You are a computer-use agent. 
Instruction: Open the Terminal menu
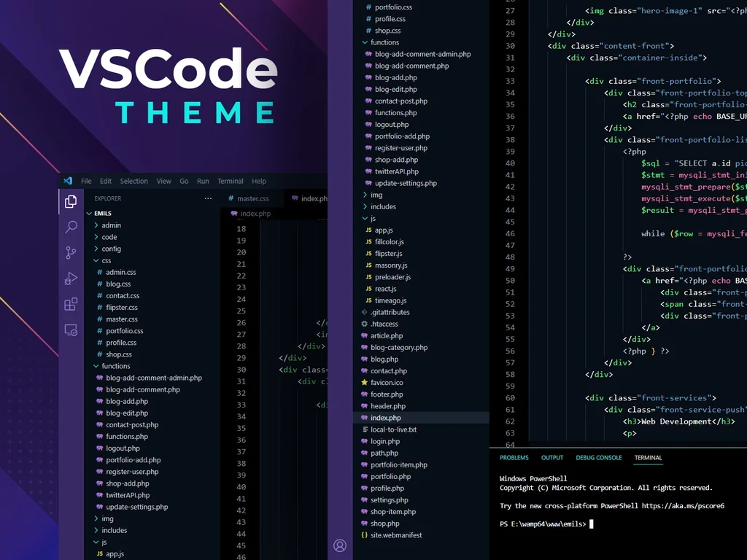pos(230,181)
